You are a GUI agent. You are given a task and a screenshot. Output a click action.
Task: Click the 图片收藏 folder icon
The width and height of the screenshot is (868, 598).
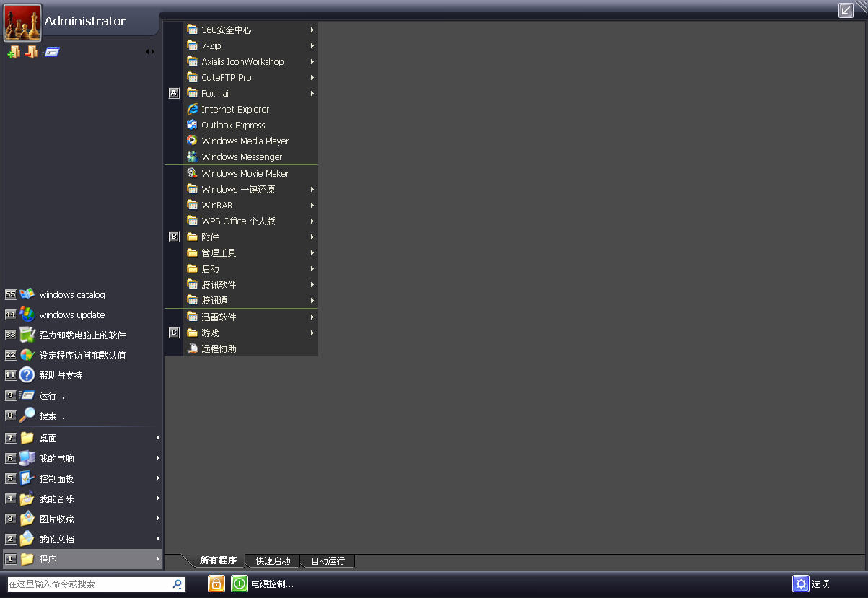(x=27, y=519)
